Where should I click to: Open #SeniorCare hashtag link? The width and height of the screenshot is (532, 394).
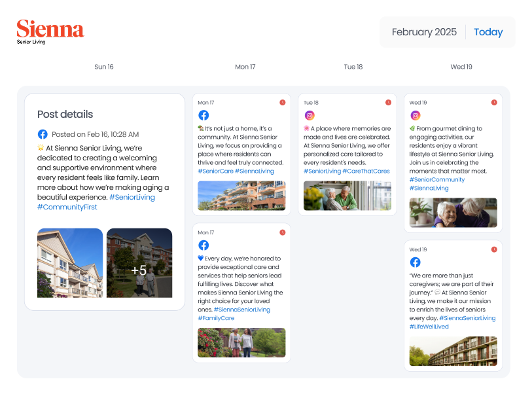[215, 171]
